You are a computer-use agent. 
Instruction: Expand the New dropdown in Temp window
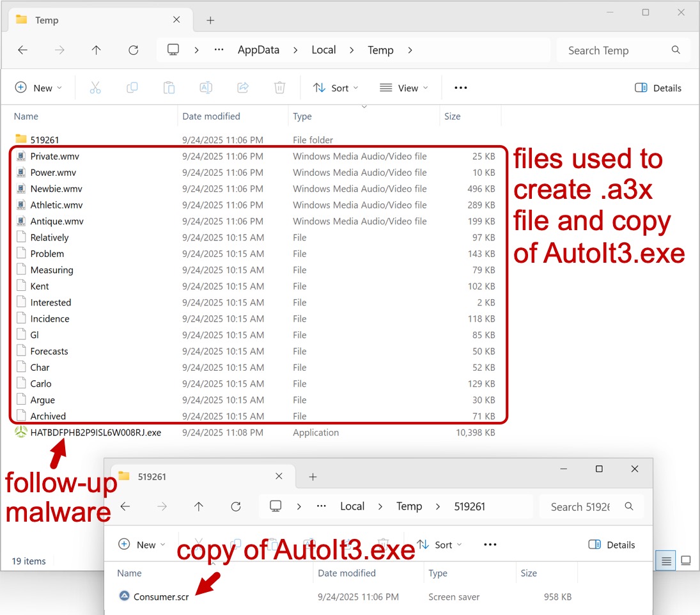(x=38, y=88)
